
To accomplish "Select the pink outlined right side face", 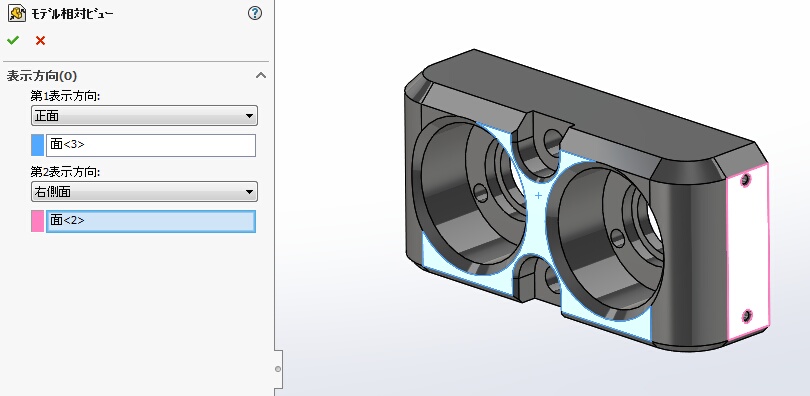I will pos(748,253).
